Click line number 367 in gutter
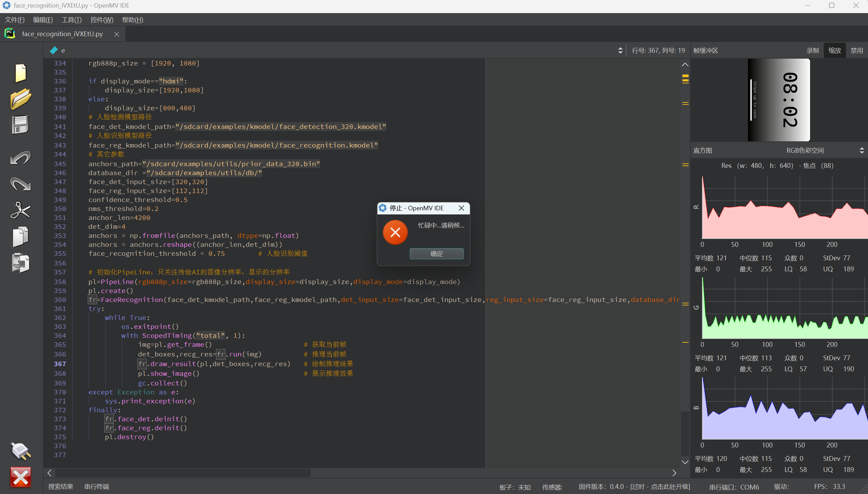The image size is (868, 494). (x=60, y=364)
